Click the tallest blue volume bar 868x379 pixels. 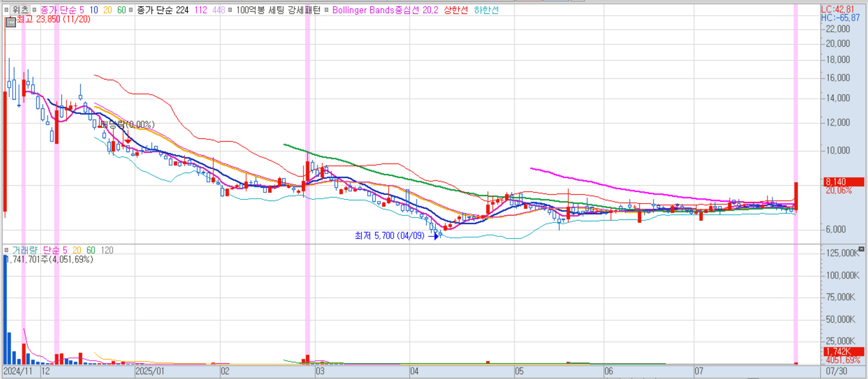5,310
